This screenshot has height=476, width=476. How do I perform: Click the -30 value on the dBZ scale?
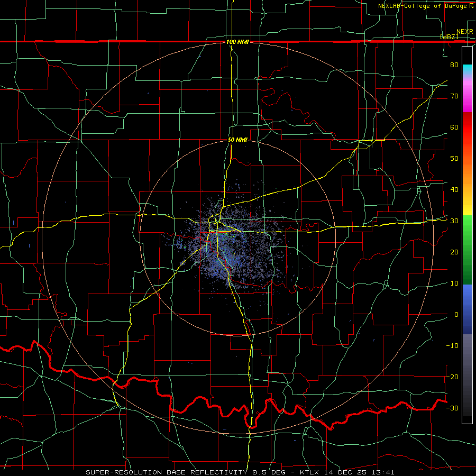coord(452,408)
